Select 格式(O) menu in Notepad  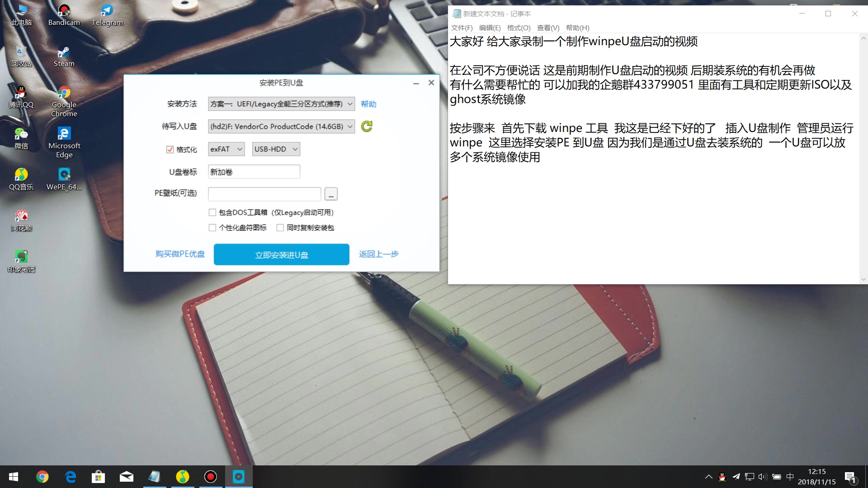518,28
